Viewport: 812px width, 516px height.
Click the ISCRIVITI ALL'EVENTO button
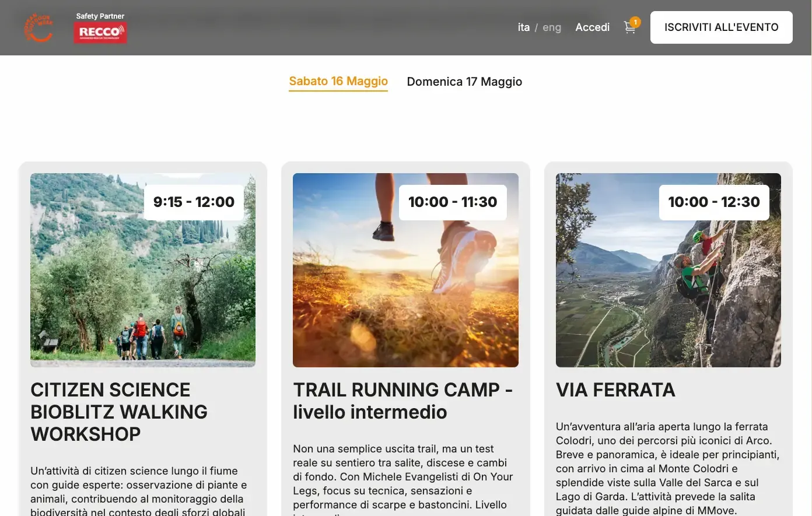coord(722,27)
